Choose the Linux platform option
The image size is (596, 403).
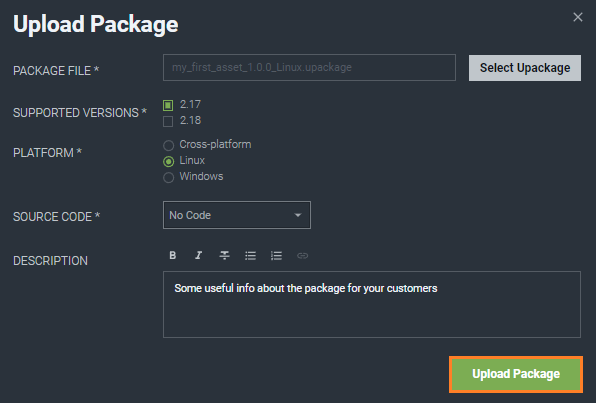point(168,162)
